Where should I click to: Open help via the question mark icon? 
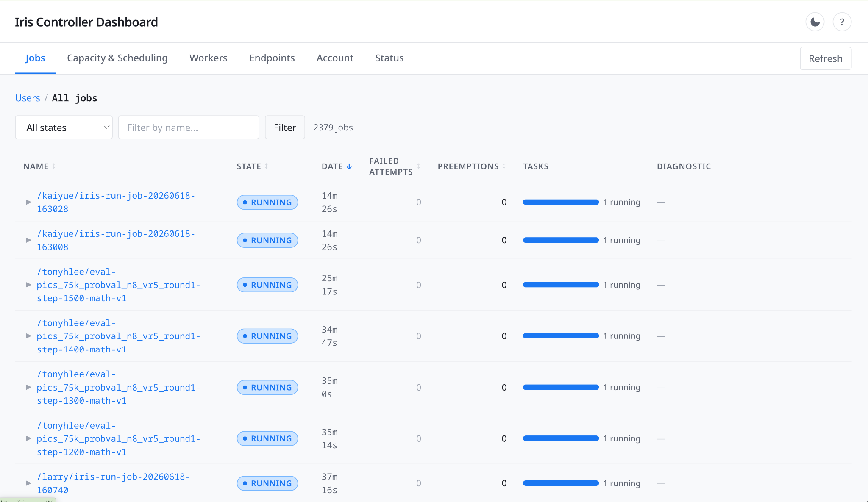(842, 22)
